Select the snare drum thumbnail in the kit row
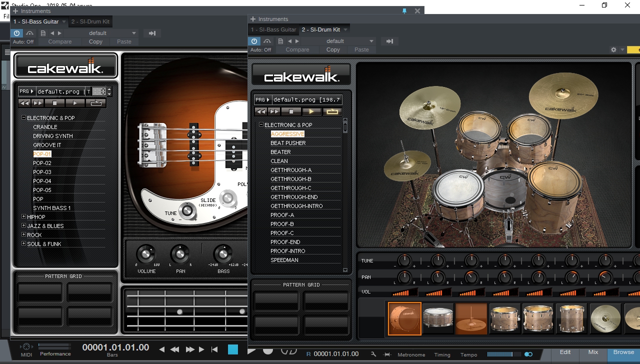 (x=438, y=318)
